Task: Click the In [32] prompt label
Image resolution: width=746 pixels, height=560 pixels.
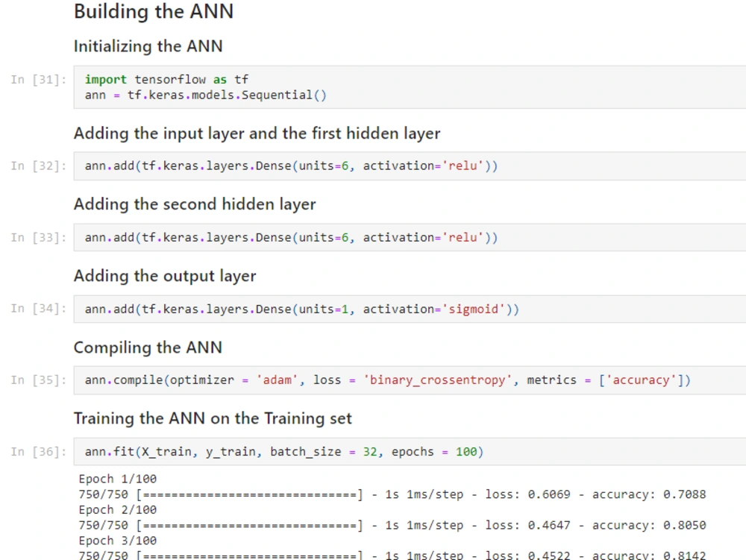Action: tap(39, 166)
